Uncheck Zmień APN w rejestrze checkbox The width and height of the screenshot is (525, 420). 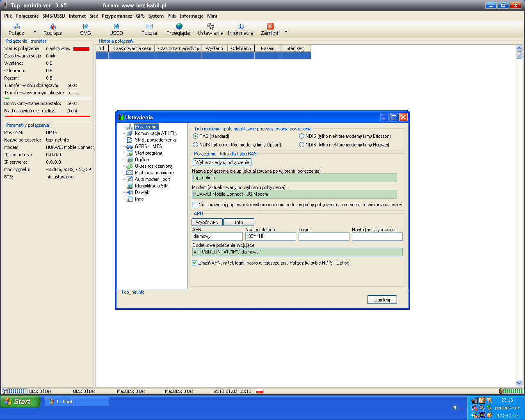click(195, 263)
